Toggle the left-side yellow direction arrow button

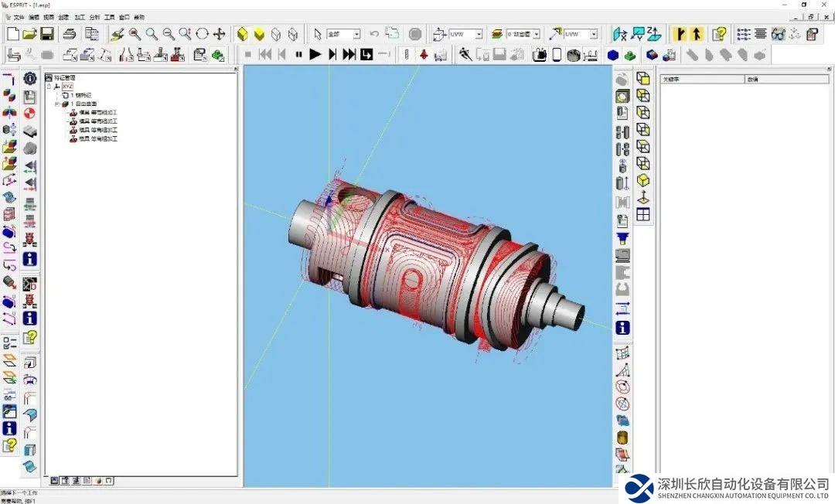(679, 34)
